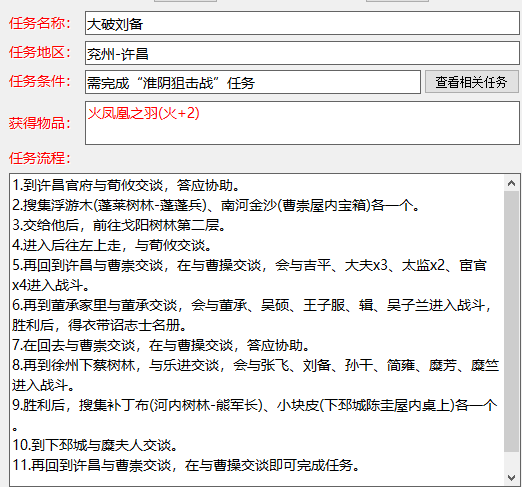Click step 7 在回去与曹崇交谈 line
This screenshot has width=522, height=487.
161,345
